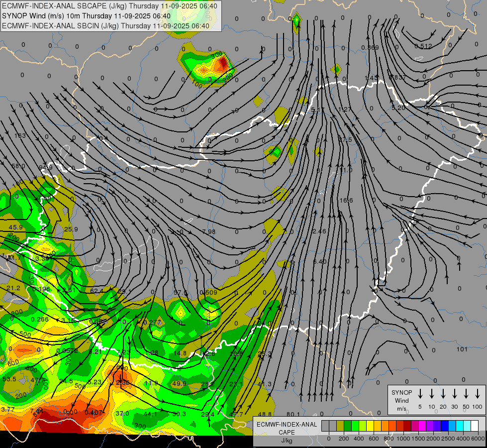Click the 45.9 value on the map
Viewport: 487px width, 448px height.
click(x=15, y=227)
